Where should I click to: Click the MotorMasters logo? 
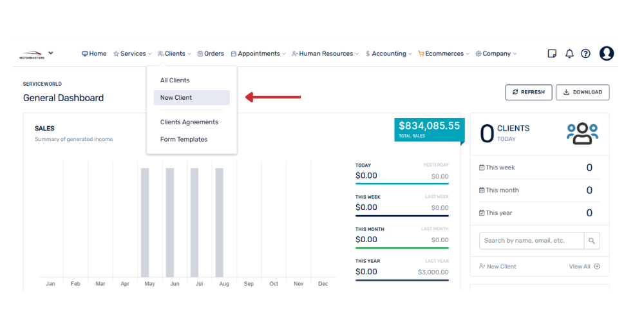tap(32, 54)
